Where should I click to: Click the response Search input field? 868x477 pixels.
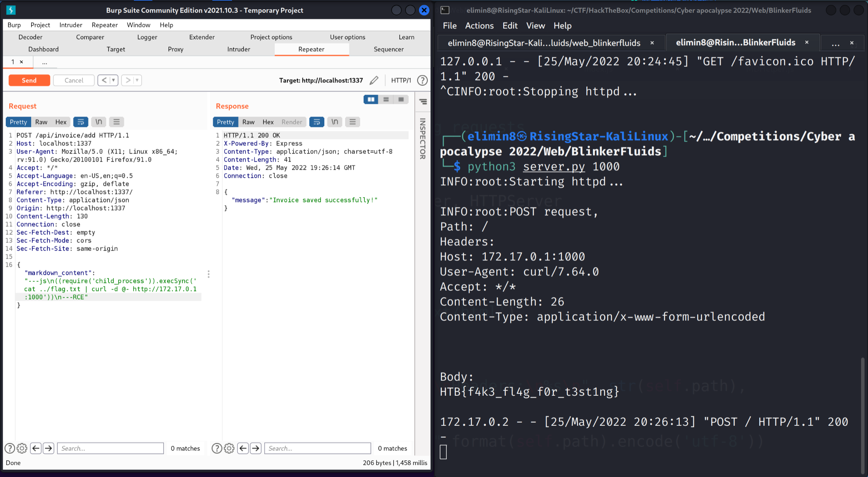pyautogui.click(x=317, y=448)
